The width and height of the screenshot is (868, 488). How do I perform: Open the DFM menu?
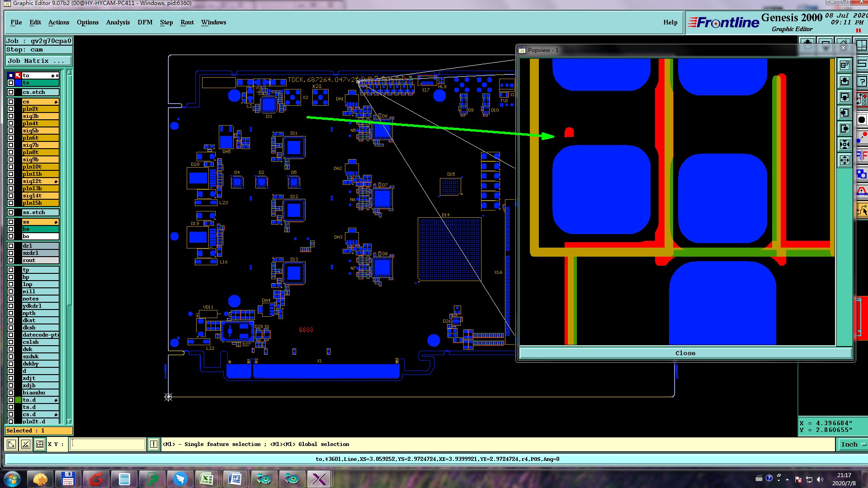(145, 22)
